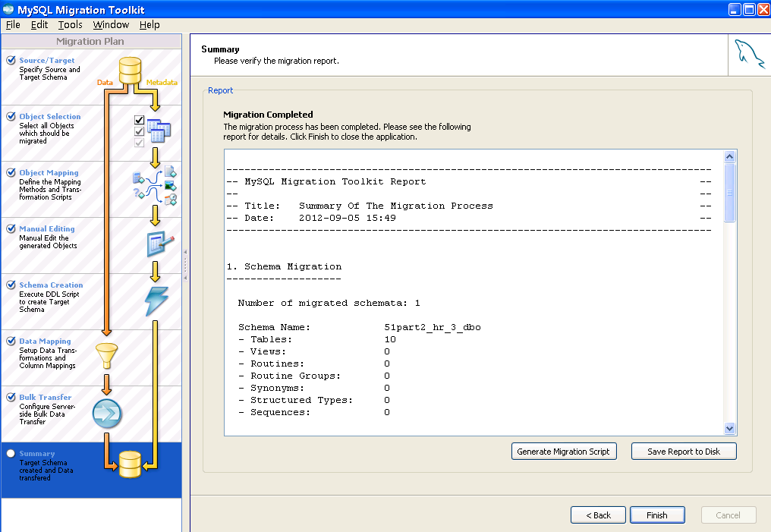Click the Object Selection tables icon
The height and width of the screenshot is (532, 771).
pyautogui.click(x=159, y=131)
